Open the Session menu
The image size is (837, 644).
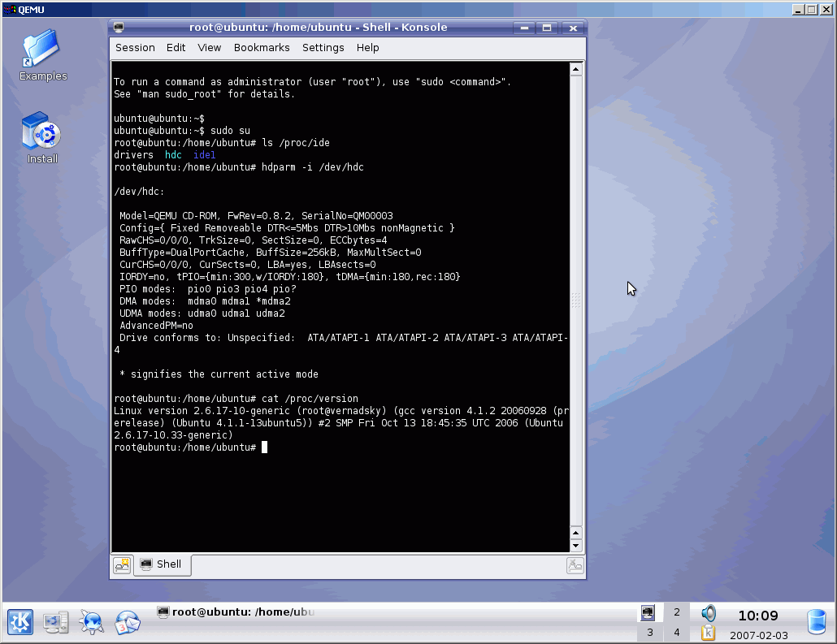(135, 47)
